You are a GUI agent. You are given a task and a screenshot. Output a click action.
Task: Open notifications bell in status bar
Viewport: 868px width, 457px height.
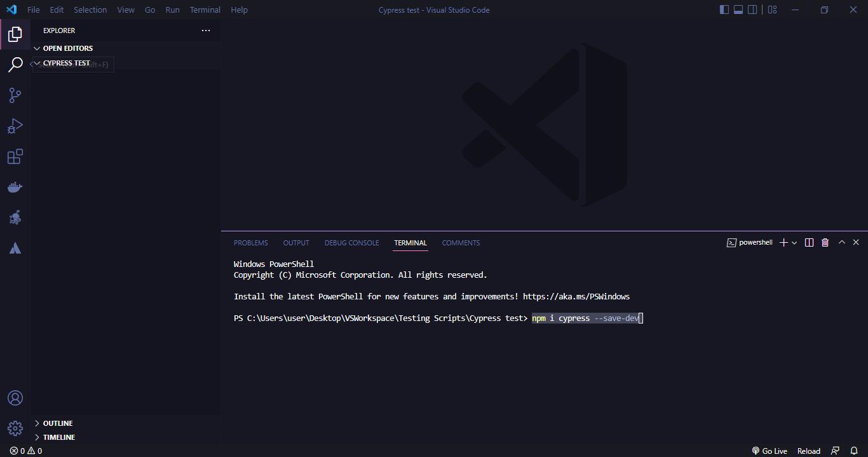coord(854,451)
